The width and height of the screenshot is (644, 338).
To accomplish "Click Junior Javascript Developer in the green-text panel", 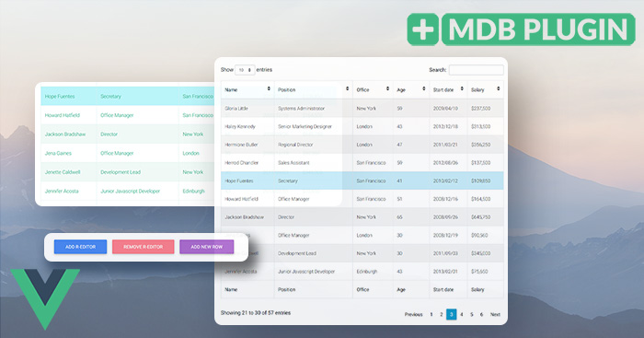I will pyautogui.click(x=131, y=191).
